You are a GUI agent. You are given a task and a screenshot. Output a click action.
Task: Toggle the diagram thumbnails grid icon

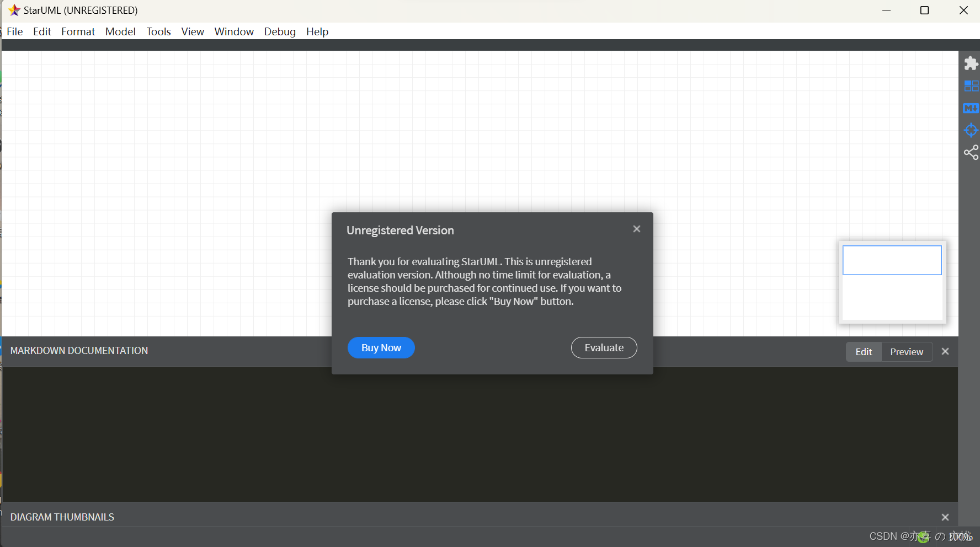coord(971,86)
